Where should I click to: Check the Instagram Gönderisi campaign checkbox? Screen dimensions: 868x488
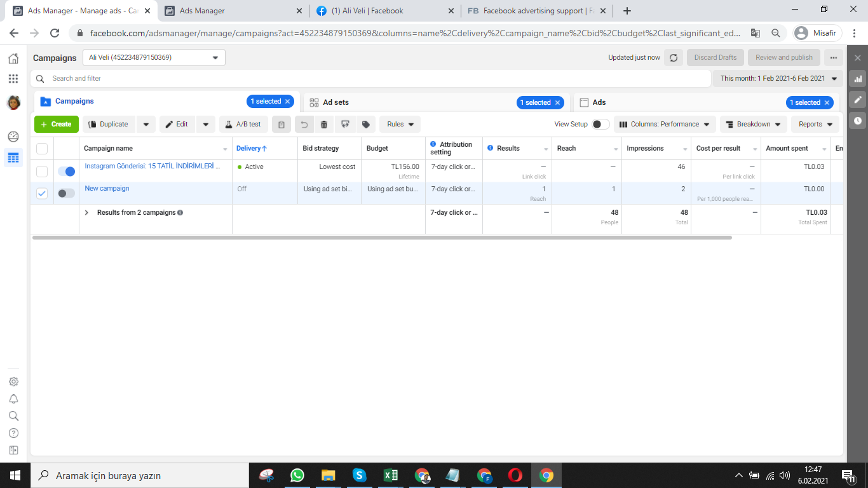tap(42, 172)
